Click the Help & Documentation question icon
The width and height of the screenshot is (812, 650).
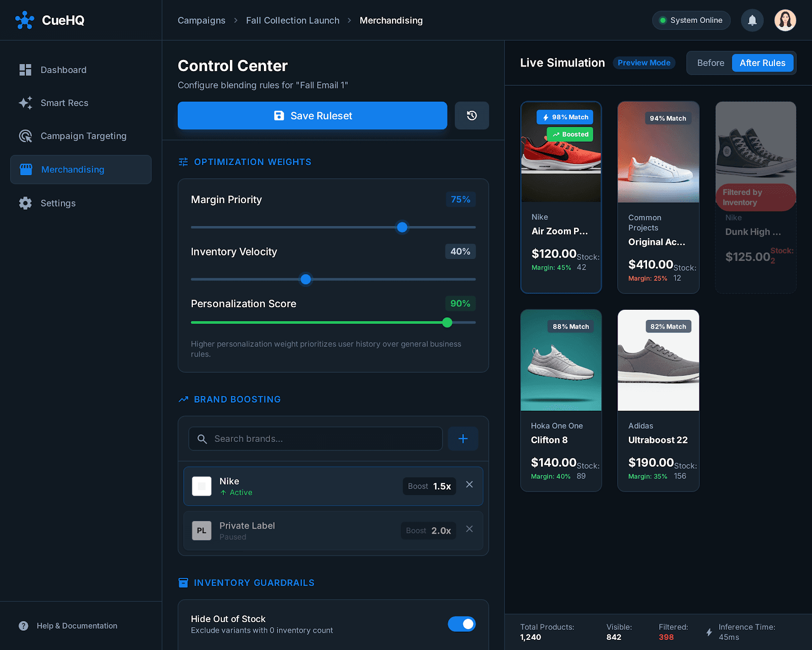[x=23, y=626]
